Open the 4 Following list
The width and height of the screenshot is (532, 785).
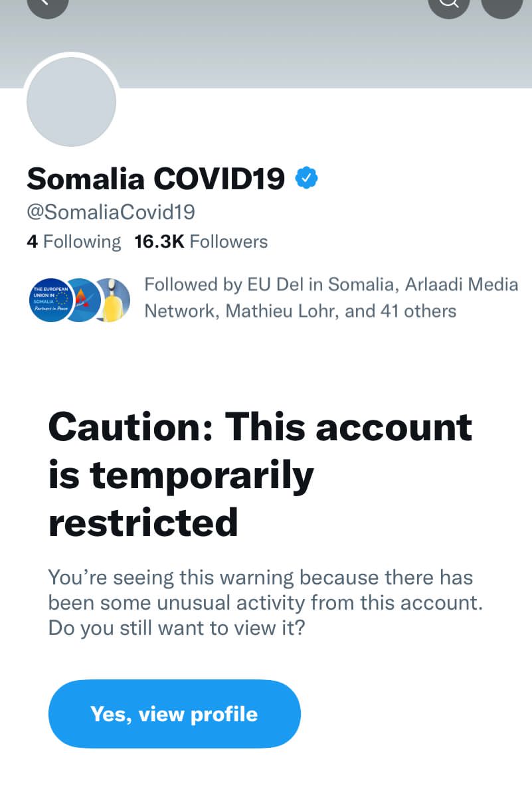(74, 242)
